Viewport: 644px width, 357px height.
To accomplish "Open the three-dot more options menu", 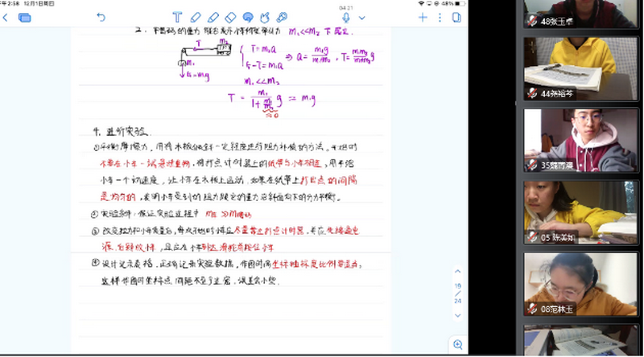I will (440, 17).
